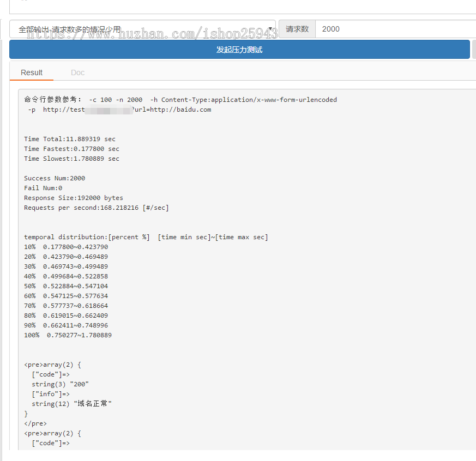Viewport: 476px width, 461px height.
Task: Select the Result tab
Action: pyautogui.click(x=32, y=72)
